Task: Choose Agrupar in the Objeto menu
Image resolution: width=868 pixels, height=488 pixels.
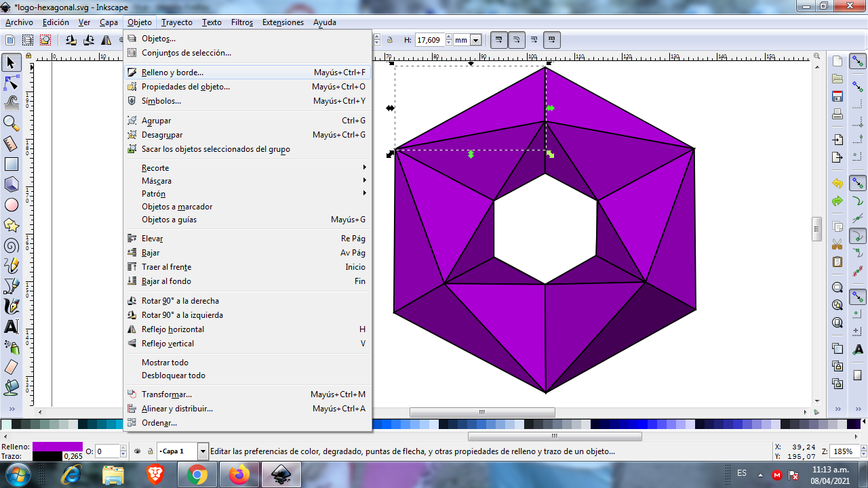Action: [x=247, y=121]
